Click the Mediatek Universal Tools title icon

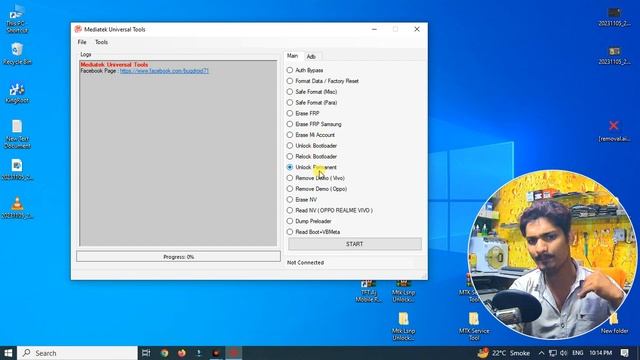coord(78,29)
